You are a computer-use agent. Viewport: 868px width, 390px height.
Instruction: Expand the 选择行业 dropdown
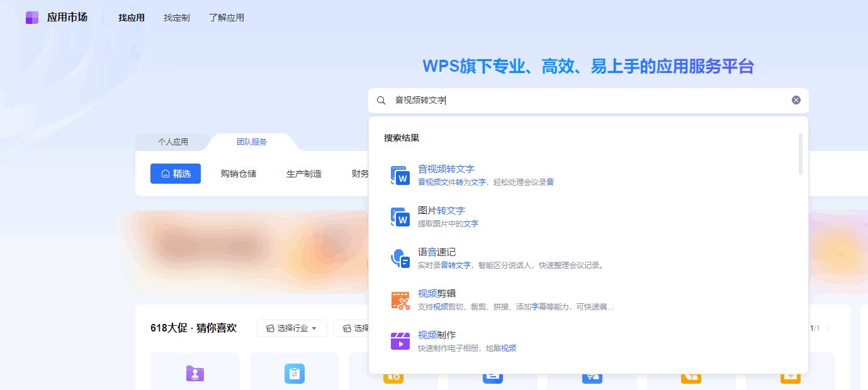(292, 328)
